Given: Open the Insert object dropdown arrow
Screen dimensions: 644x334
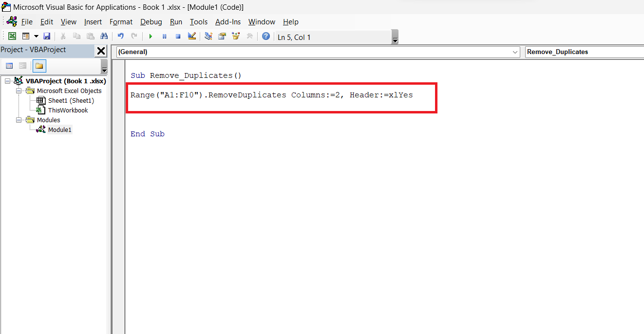Looking at the screenshot, I should coord(36,37).
